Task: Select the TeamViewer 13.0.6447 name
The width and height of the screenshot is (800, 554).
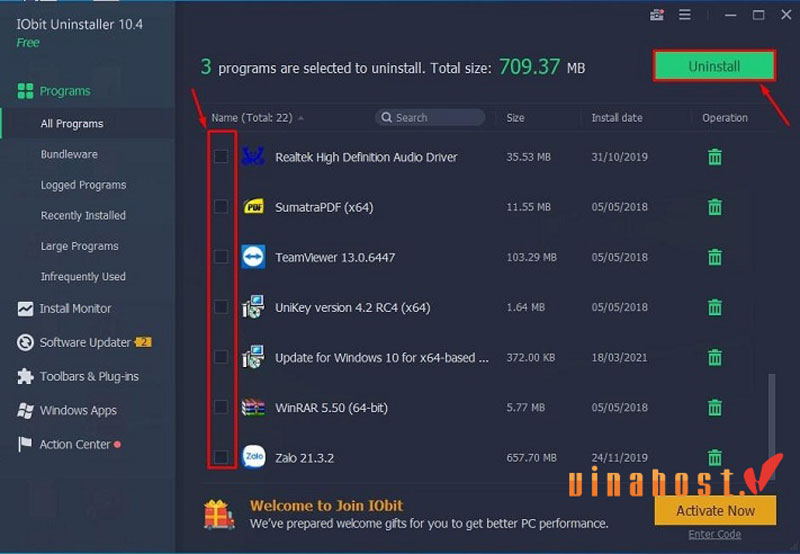Action: click(335, 257)
